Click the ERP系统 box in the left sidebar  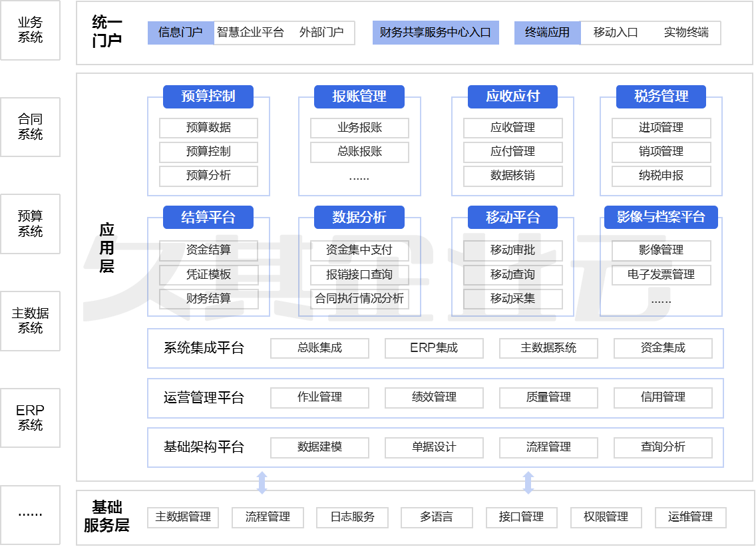click(31, 418)
